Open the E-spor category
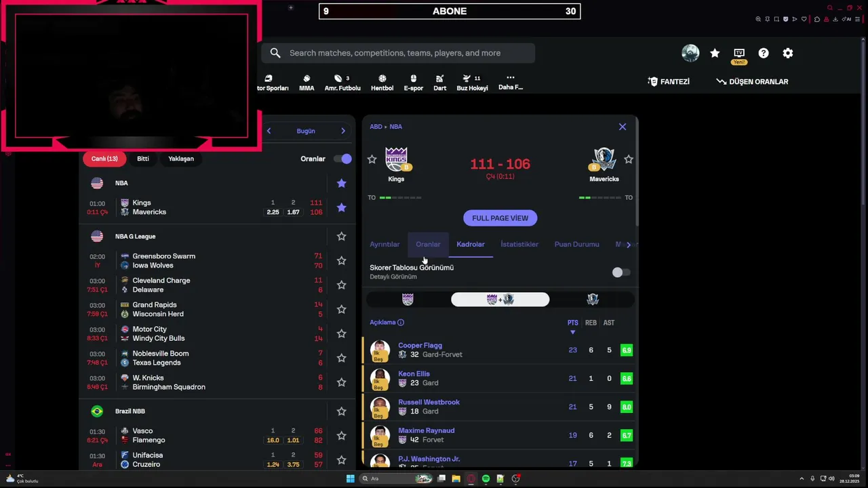868x488 pixels. point(413,83)
